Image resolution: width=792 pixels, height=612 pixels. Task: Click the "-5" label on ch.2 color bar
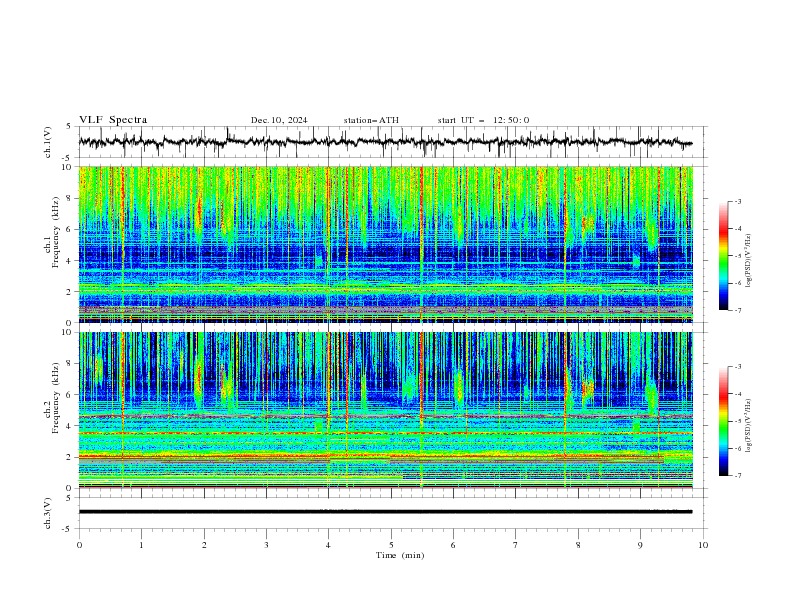(738, 421)
